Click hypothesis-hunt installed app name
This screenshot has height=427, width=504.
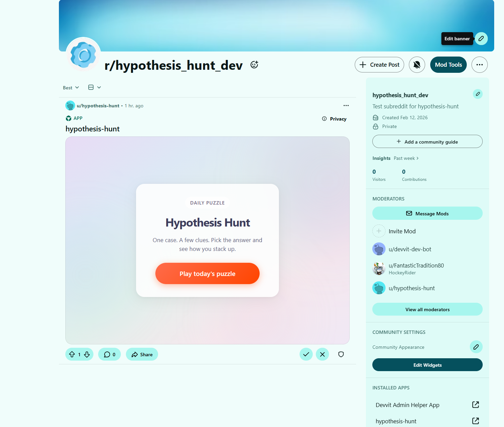coord(396,421)
